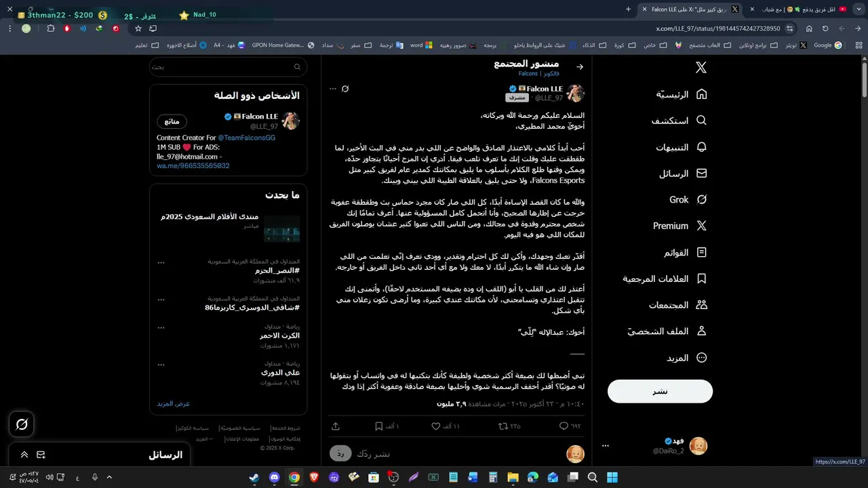The width and height of the screenshot is (868, 488).
Task: Click the ردّ reply button
Action: [341, 453]
